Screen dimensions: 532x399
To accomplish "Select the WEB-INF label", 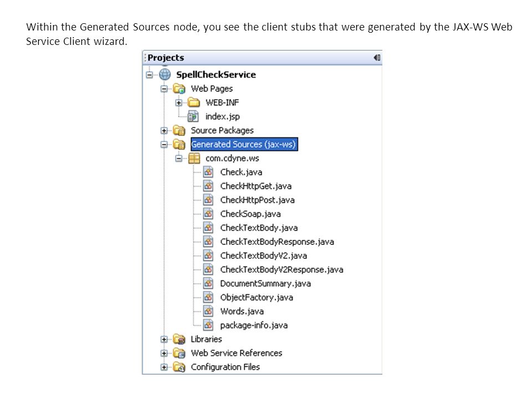I will (x=222, y=103).
